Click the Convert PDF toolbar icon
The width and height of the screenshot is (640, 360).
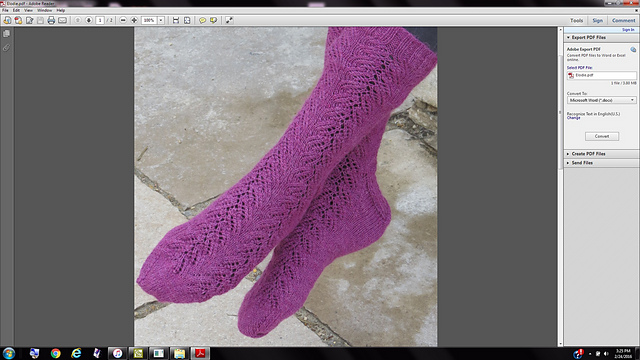click(18, 20)
